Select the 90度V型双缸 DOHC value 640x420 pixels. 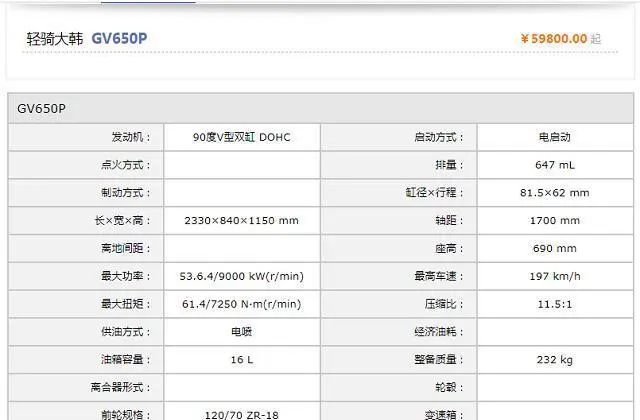242,137
